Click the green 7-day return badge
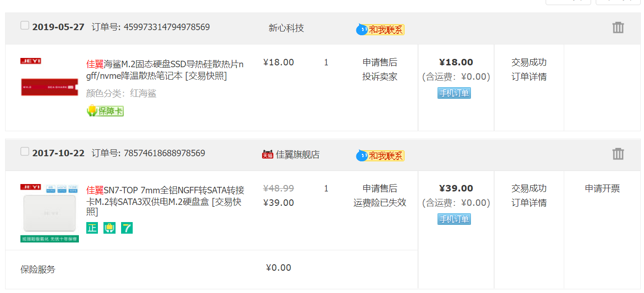Viewport: 644px width, 293px height. pyautogui.click(x=127, y=228)
